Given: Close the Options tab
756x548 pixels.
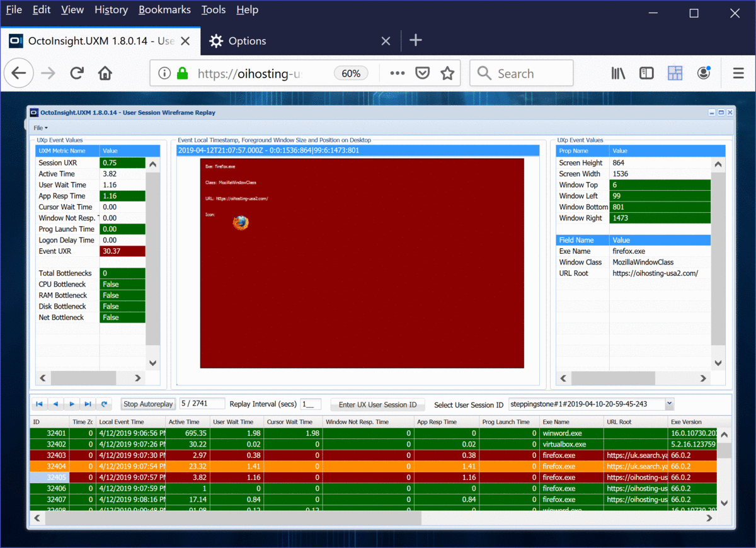Looking at the screenshot, I should tap(386, 41).
